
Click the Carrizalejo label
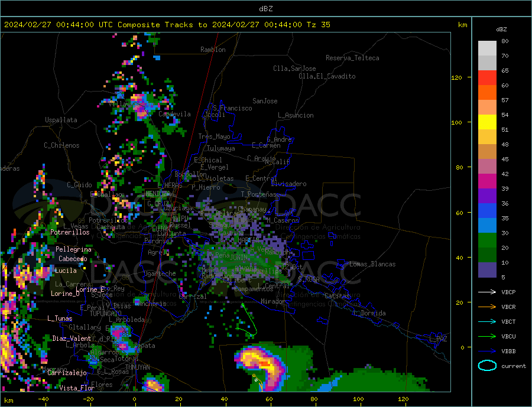coord(67,373)
